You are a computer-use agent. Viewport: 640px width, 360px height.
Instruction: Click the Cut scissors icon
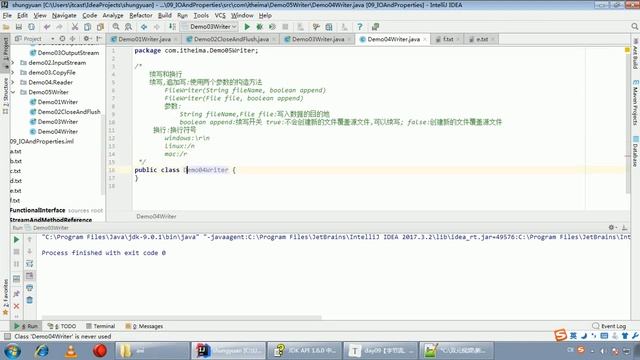[x=75, y=27]
